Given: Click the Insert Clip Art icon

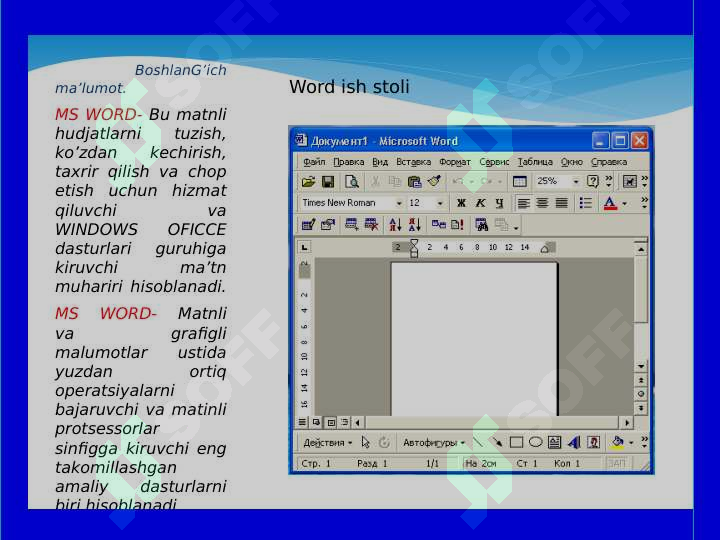Looking at the screenshot, I should tap(593, 442).
